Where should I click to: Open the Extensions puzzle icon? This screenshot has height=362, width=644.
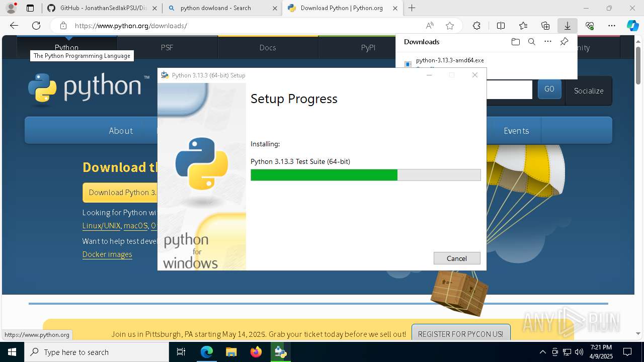(x=476, y=26)
